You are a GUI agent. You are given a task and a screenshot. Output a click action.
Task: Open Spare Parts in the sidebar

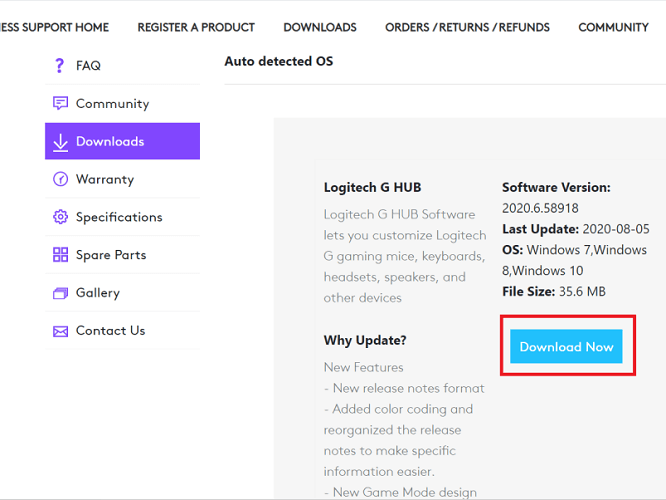click(122, 254)
